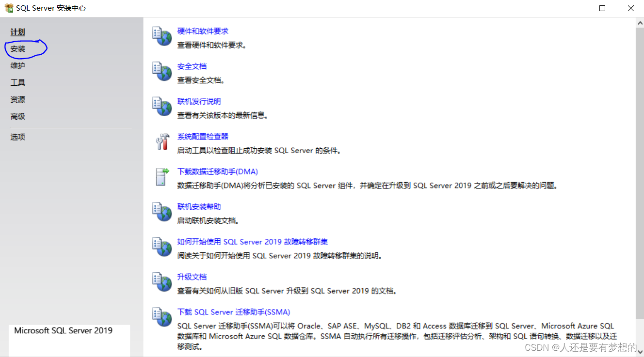Open the 升级文档 link

(192, 277)
